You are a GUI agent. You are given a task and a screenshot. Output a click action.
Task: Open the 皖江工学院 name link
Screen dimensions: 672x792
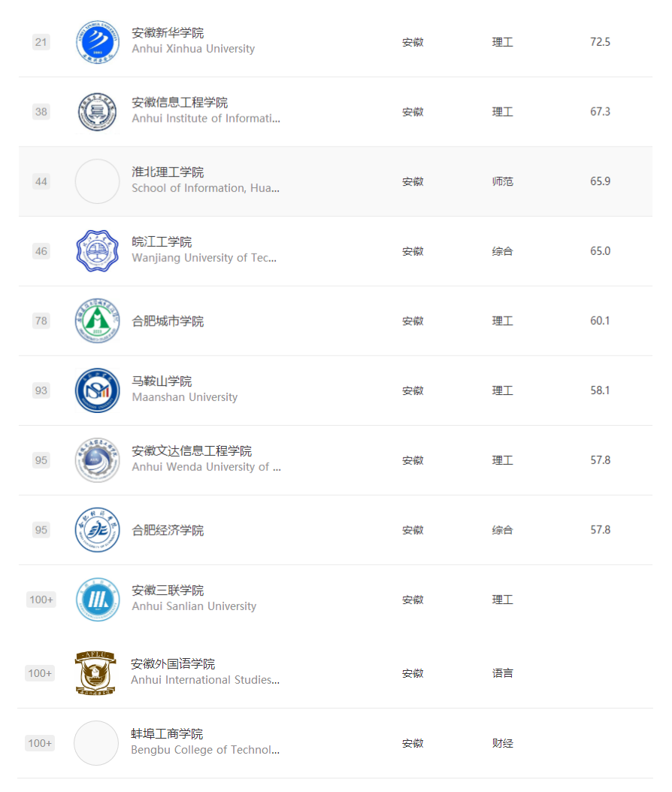[x=162, y=242]
